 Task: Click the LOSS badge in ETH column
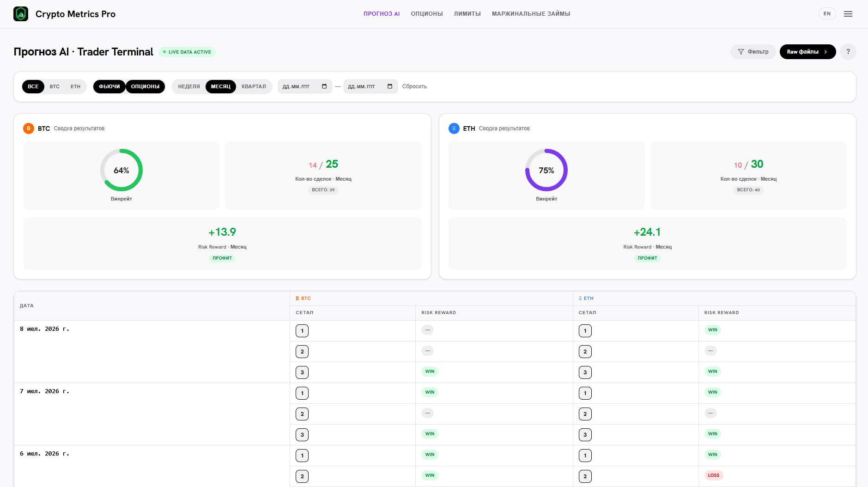coord(713,475)
